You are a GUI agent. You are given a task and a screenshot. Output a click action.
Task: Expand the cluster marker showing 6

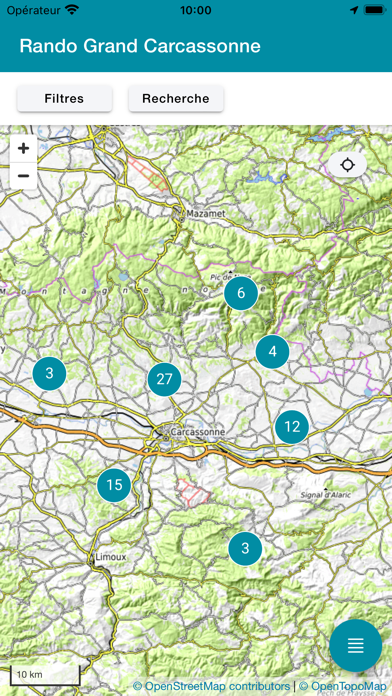241,293
